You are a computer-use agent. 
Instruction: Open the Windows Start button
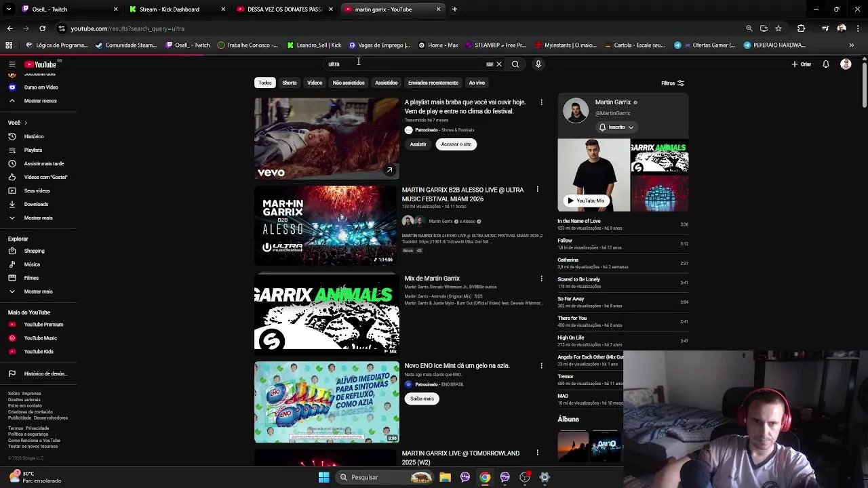(323, 477)
